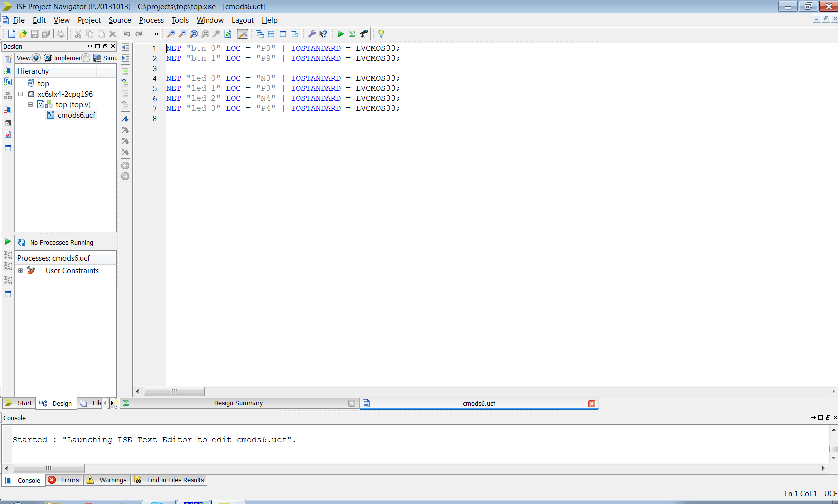Click the New Source icon in the Design sidebar

pos(8,59)
